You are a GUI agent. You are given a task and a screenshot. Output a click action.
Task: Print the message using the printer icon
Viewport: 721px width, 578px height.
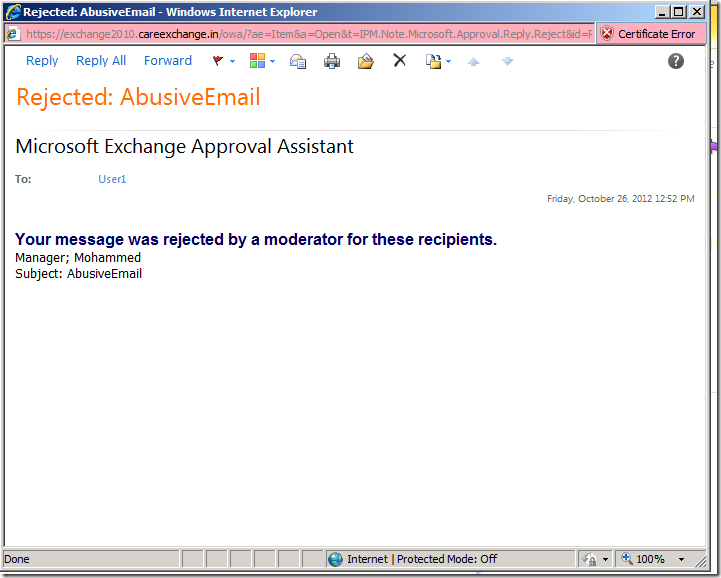point(332,61)
